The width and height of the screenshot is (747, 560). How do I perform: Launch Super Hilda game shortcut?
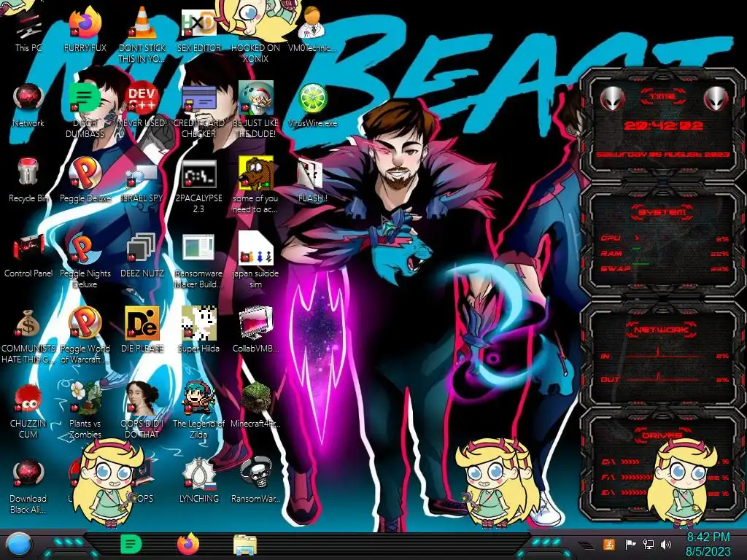point(198,330)
